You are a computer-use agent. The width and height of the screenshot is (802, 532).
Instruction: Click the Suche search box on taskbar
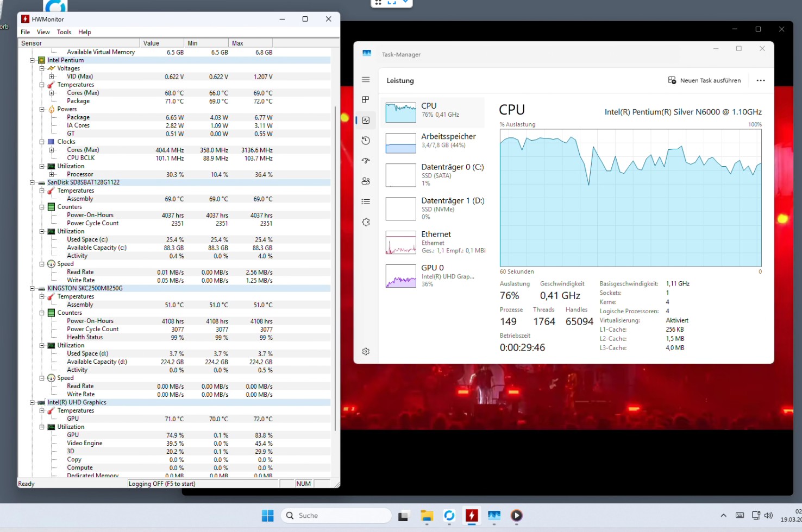tap(336, 516)
